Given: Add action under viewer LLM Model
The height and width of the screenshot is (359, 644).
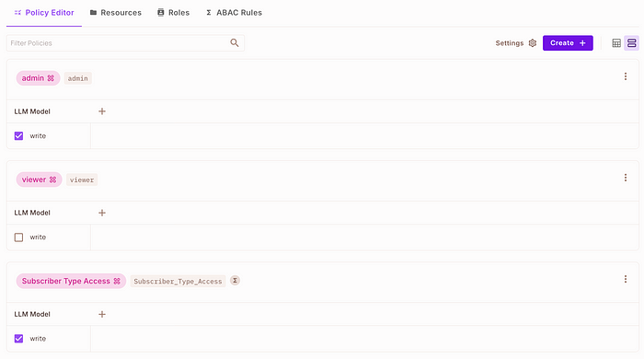Looking at the screenshot, I should pos(102,213).
